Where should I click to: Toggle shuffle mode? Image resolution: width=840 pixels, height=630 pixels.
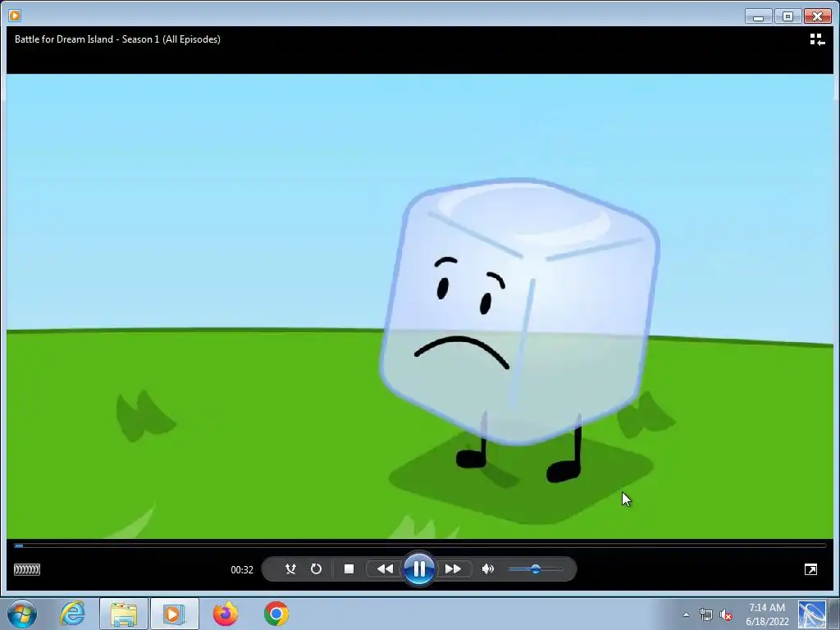290,569
